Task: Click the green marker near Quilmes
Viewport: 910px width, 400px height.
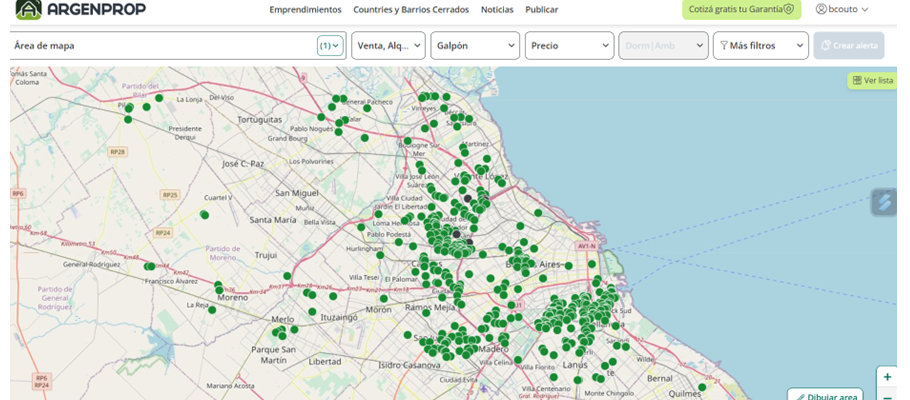Action: point(702,387)
